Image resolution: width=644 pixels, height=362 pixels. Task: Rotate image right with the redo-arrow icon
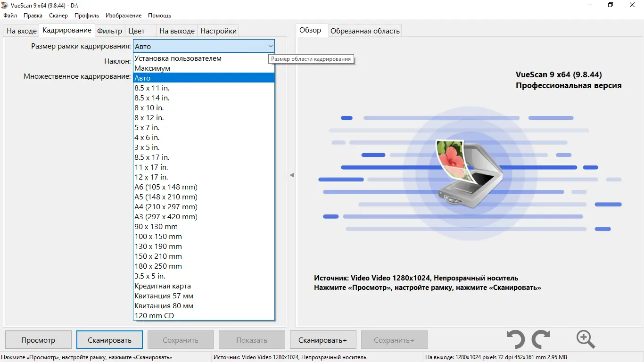click(x=541, y=339)
